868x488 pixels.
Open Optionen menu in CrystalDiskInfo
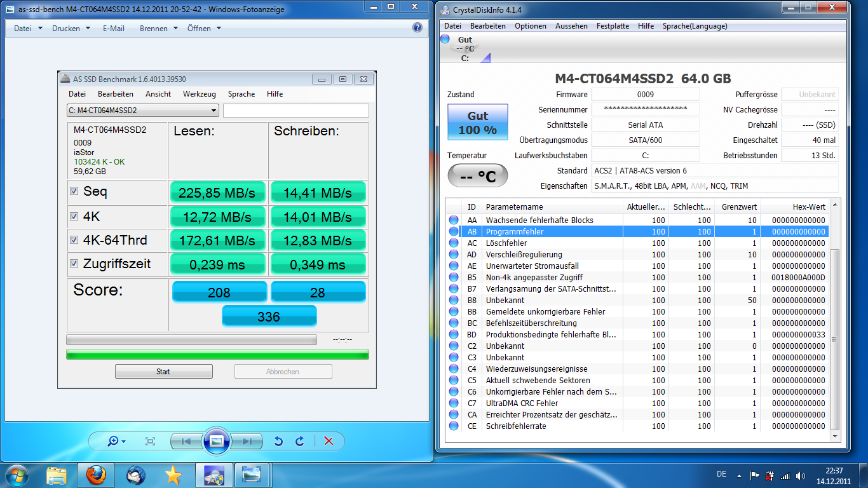531,26
